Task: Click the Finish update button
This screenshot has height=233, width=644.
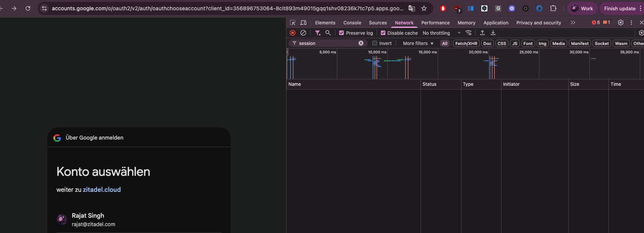Action: click(x=620, y=8)
